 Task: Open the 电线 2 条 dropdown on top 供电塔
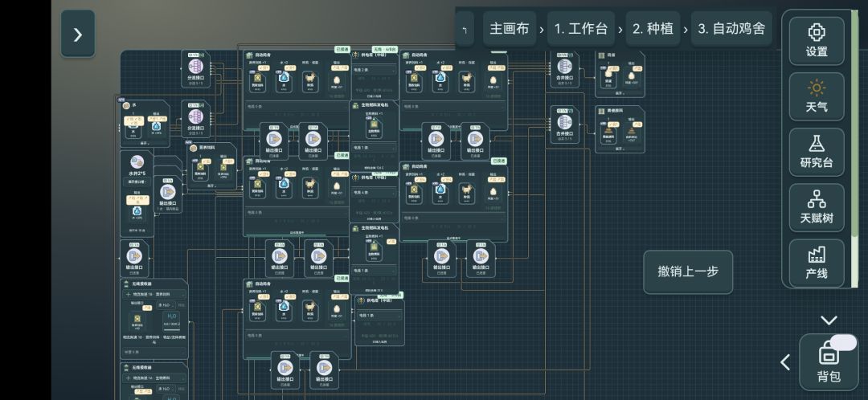click(x=375, y=70)
